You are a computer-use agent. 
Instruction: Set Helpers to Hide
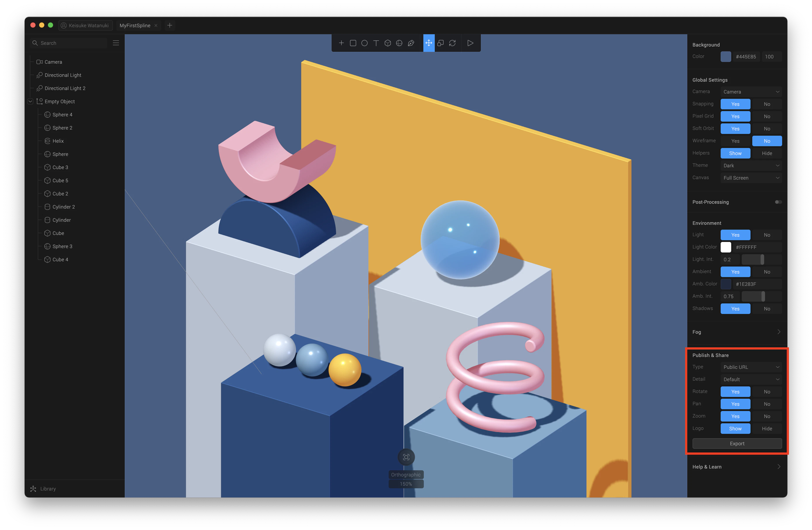(767, 153)
